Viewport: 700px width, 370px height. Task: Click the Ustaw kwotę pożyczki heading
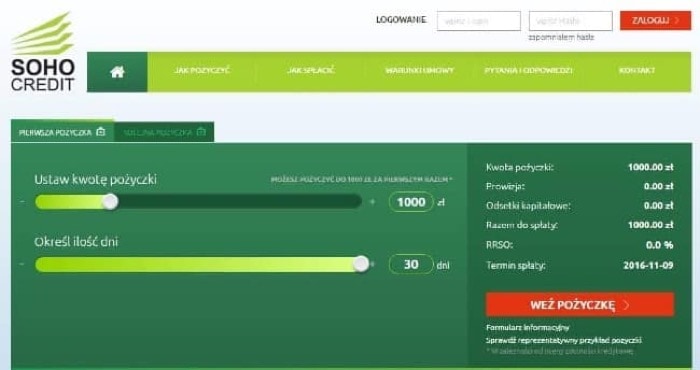[96, 180]
